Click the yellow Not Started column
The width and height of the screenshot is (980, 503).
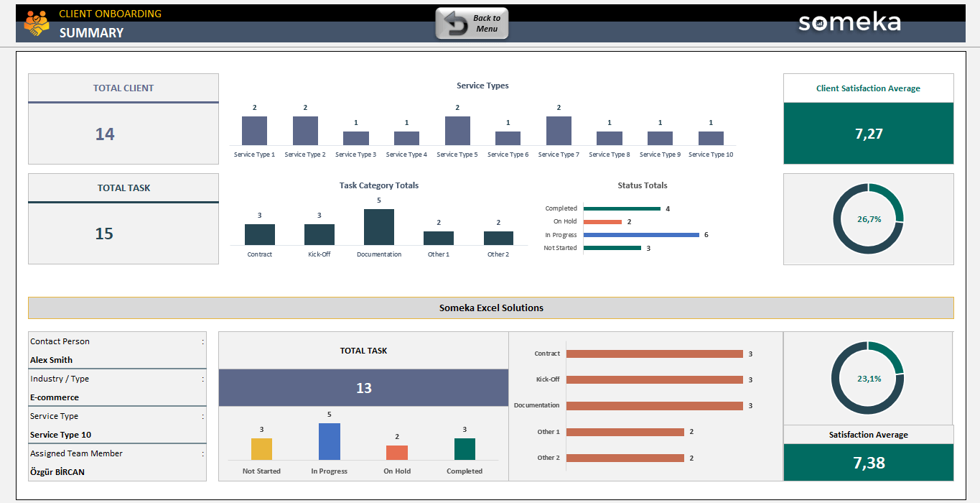(x=261, y=449)
